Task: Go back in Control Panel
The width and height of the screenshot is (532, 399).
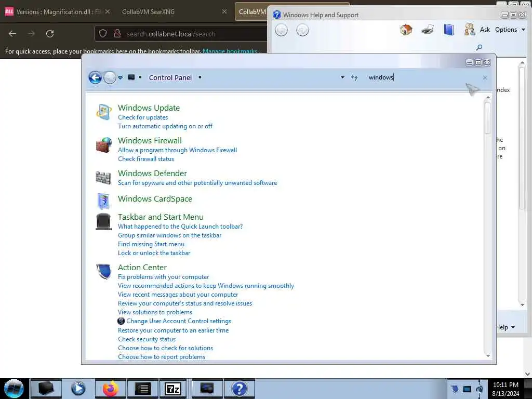Action: click(x=96, y=78)
